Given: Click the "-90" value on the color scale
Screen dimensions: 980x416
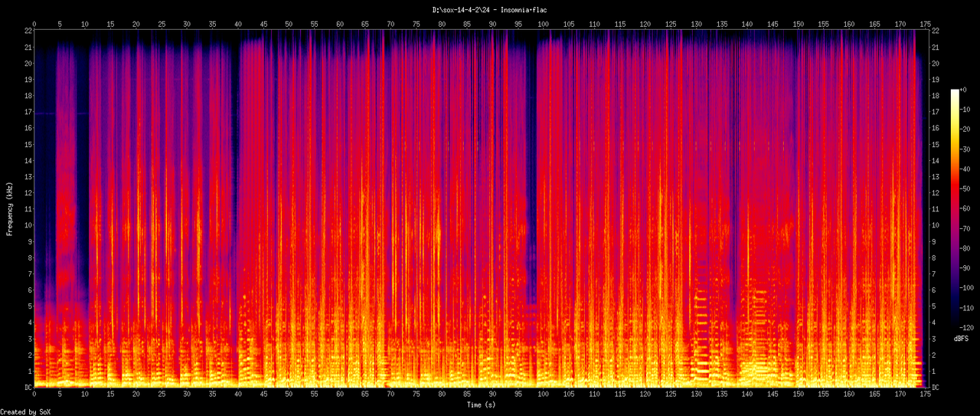Looking at the screenshot, I should 967,270.
